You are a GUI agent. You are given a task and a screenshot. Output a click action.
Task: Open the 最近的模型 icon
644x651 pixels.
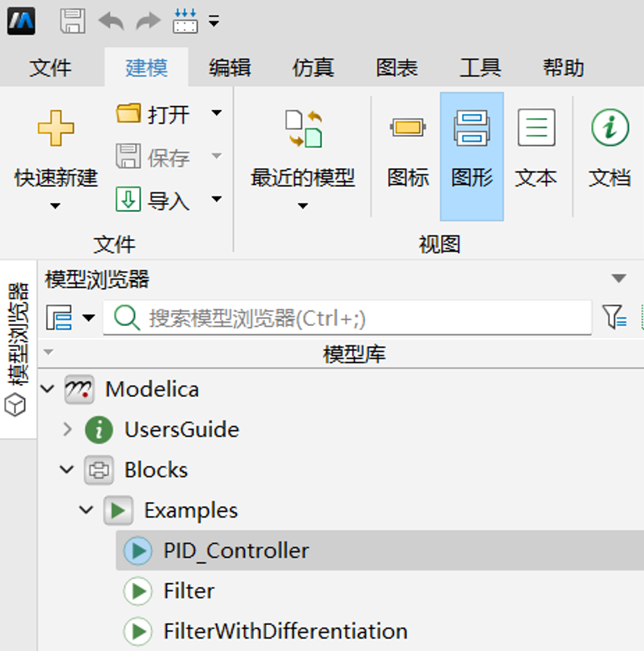coord(303,129)
